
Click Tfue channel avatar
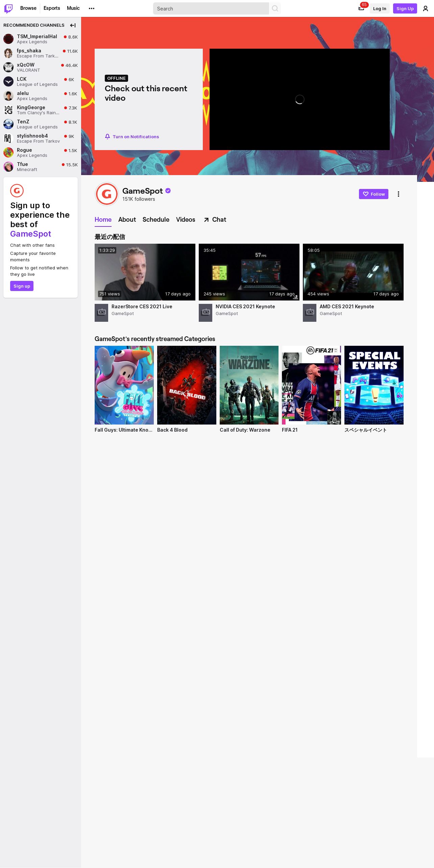(8, 167)
